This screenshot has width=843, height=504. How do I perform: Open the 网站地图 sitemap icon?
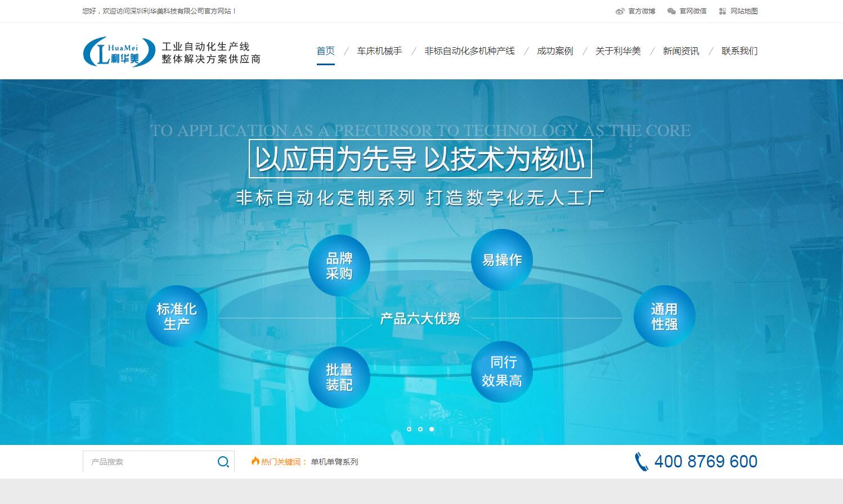click(722, 11)
